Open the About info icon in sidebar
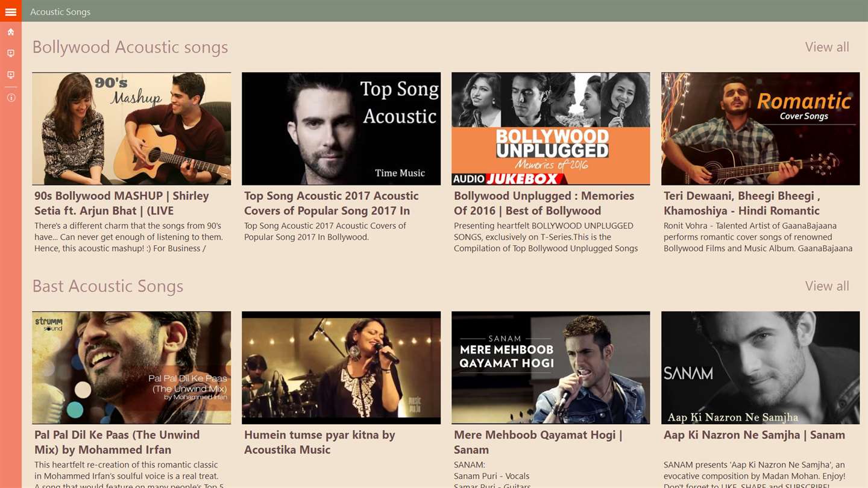The image size is (868, 488). tap(11, 98)
